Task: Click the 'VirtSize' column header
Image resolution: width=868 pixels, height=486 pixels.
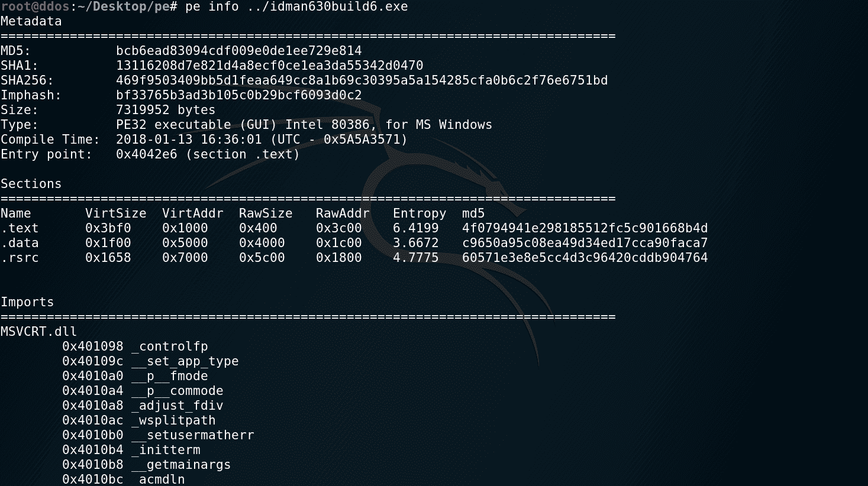Action: 116,213
